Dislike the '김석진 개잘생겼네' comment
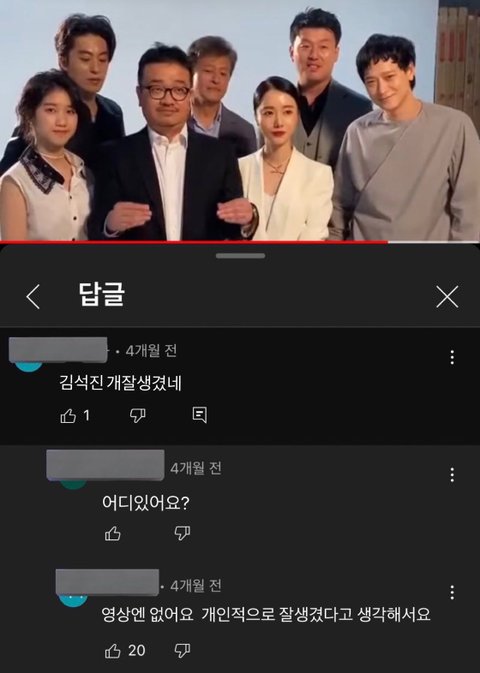Image resolution: width=480 pixels, height=673 pixels. 137,415
